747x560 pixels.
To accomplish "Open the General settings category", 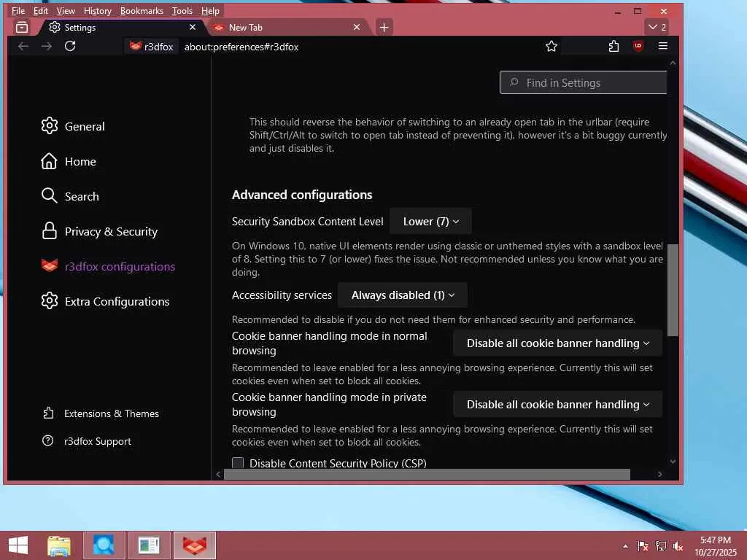I will [x=73, y=126].
